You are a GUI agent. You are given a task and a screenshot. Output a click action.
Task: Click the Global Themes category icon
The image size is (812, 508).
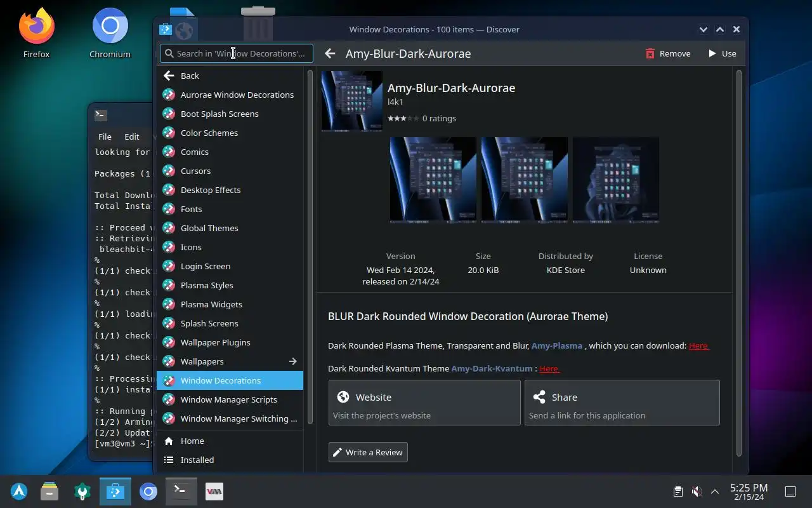click(x=169, y=228)
